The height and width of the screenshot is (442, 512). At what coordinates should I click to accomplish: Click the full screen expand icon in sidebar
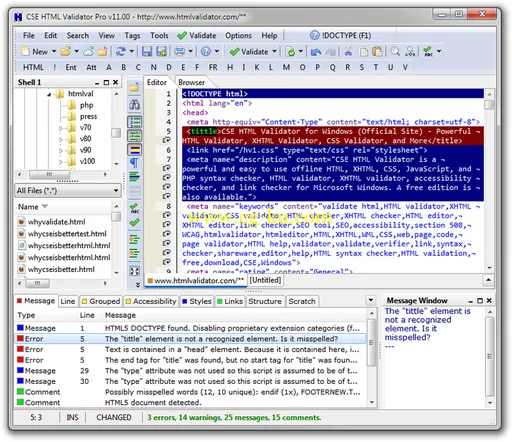[x=134, y=271]
